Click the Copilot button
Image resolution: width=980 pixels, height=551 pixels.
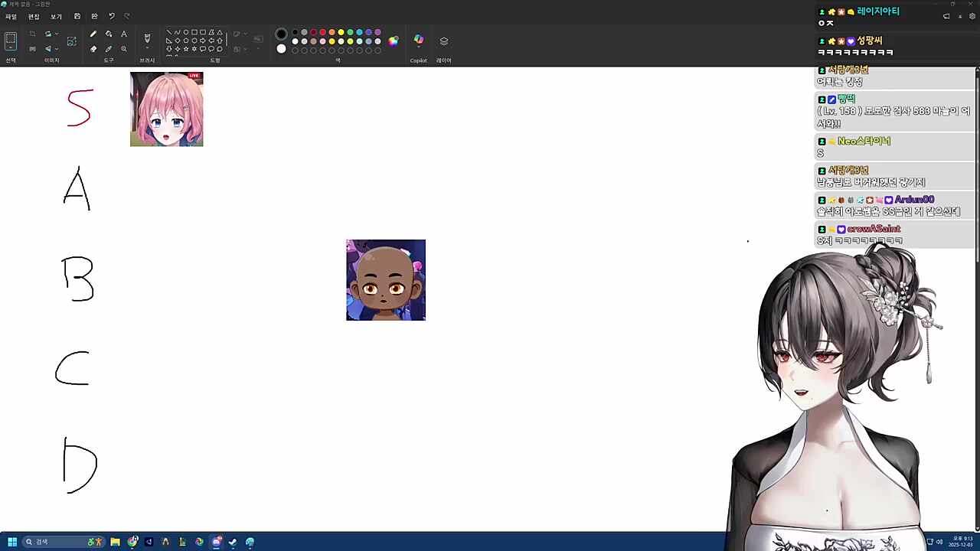pyautogui.click(x=418, y=41)
